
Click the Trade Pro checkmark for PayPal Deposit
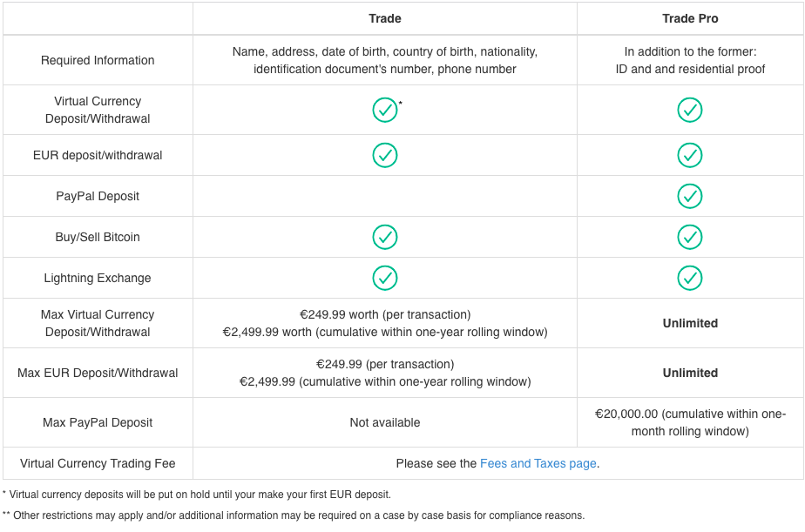coord(689,196)
